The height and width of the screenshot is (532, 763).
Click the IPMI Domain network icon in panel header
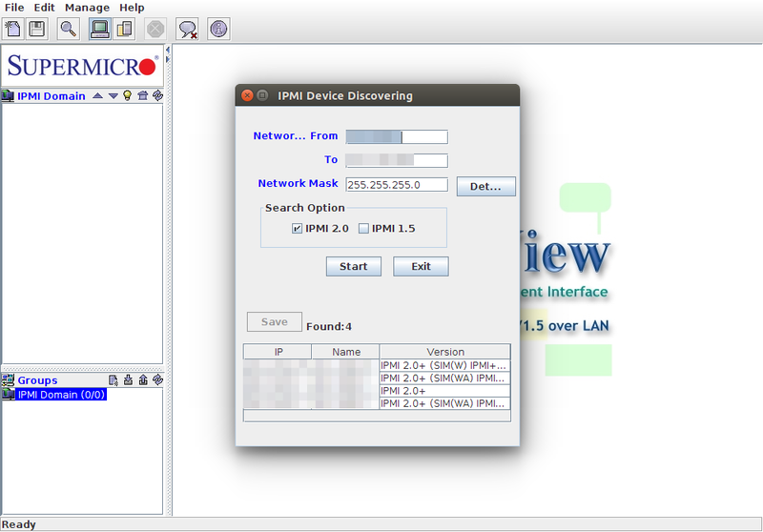pos(8,95)
